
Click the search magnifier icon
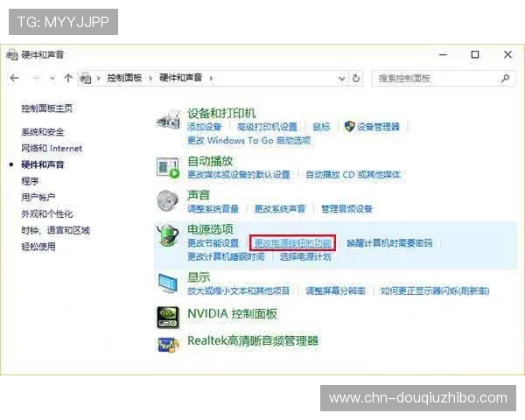point(505,79)
